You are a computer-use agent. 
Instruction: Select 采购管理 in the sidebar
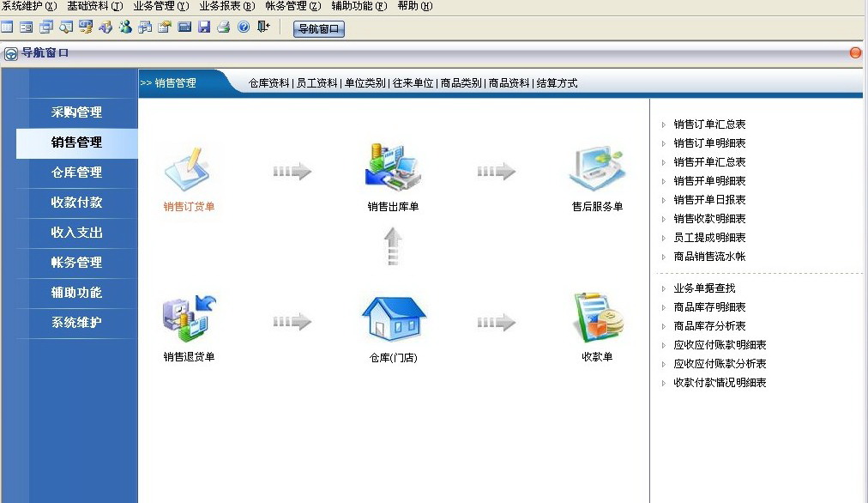tap(76, 112)
